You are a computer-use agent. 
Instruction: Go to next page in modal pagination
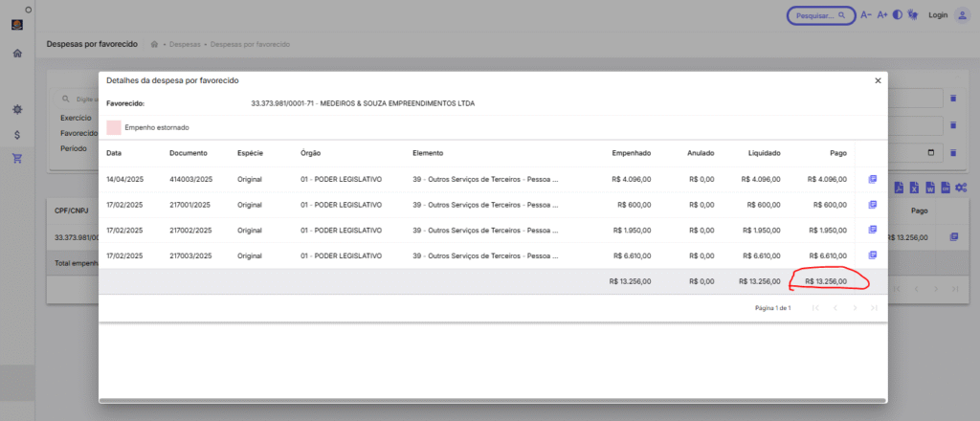pos(855,308)
